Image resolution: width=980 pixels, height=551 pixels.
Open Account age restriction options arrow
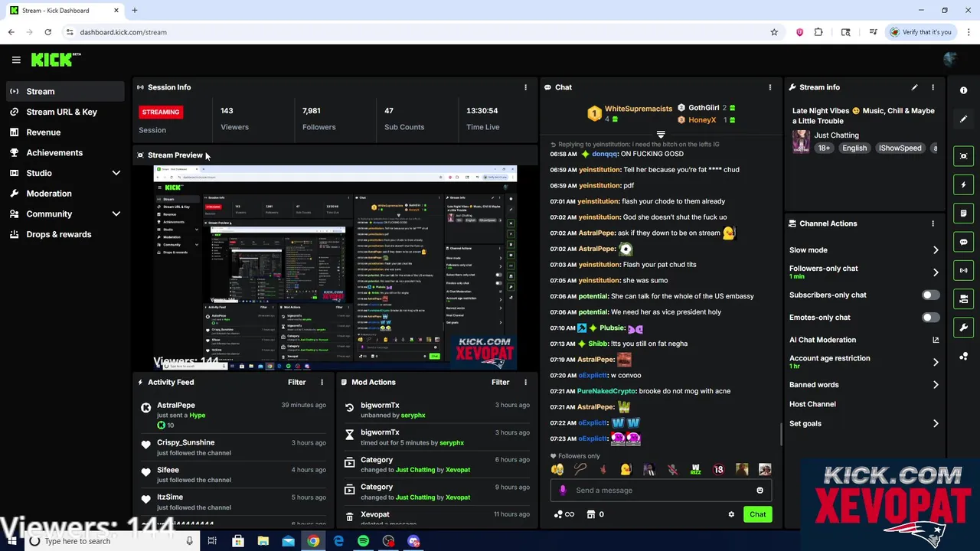[936, 362]
